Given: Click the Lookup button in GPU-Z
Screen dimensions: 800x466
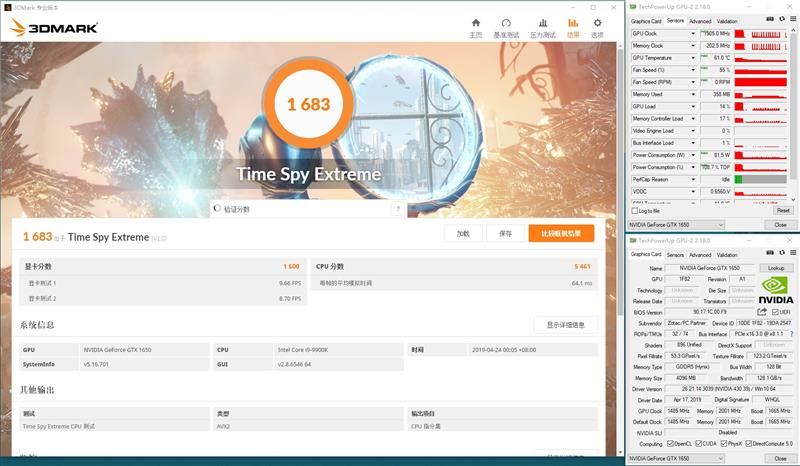Looking at the screenshot, I should pos(776,268).
